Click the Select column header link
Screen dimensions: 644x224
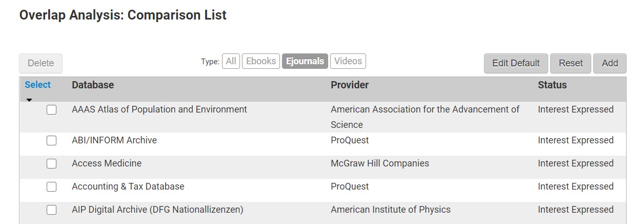pyautogui.click(x=37, y=85)
